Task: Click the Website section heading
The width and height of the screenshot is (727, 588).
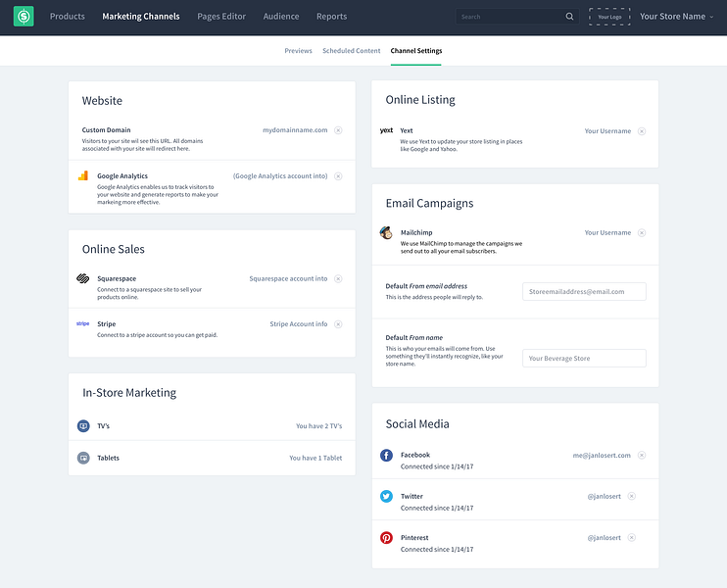Action: click(x=102, y=101)
